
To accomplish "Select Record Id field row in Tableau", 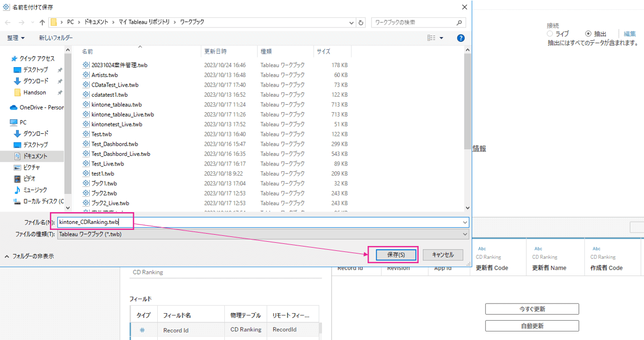I will pyautogui.click(x=224, y=330).
